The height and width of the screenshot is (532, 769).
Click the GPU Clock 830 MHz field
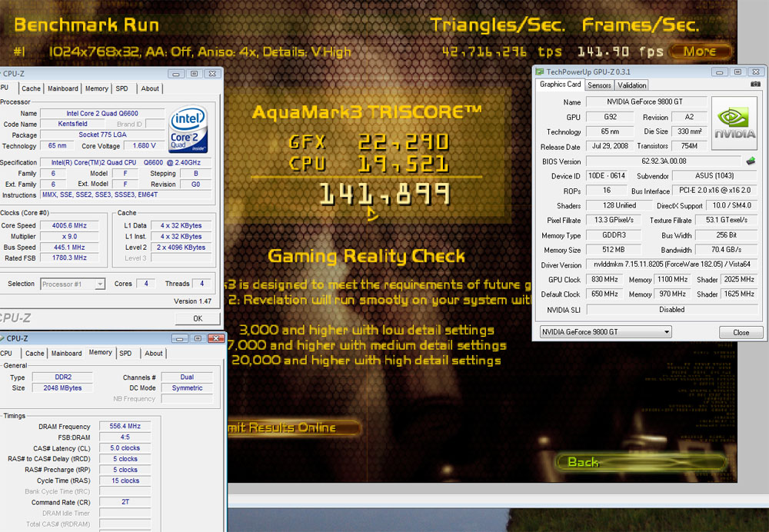pyautogui.click(x=604, y=280)
